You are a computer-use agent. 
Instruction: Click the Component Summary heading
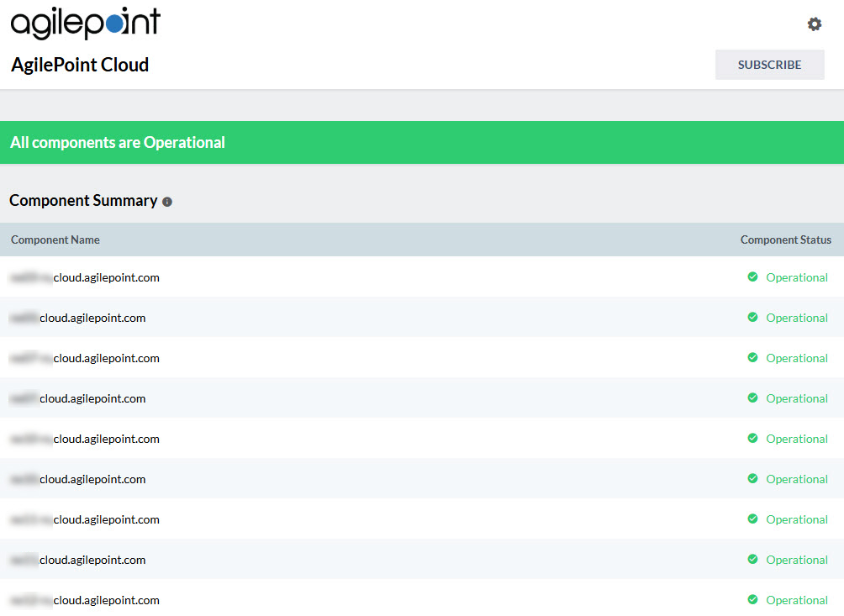pos(83,201)
